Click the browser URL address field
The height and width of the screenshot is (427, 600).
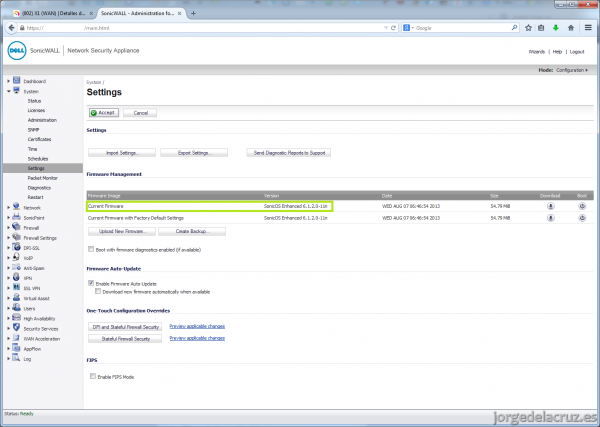[x=205, y=28]
